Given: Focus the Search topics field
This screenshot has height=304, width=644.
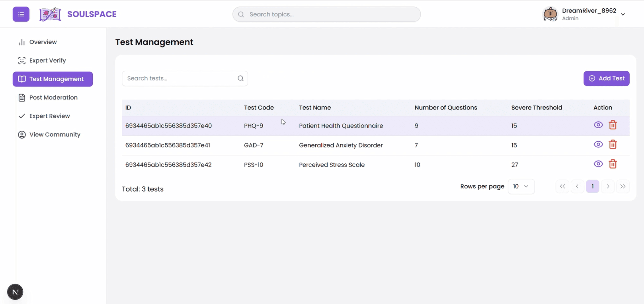Looking at the screenshot, I should pos(326,14).
